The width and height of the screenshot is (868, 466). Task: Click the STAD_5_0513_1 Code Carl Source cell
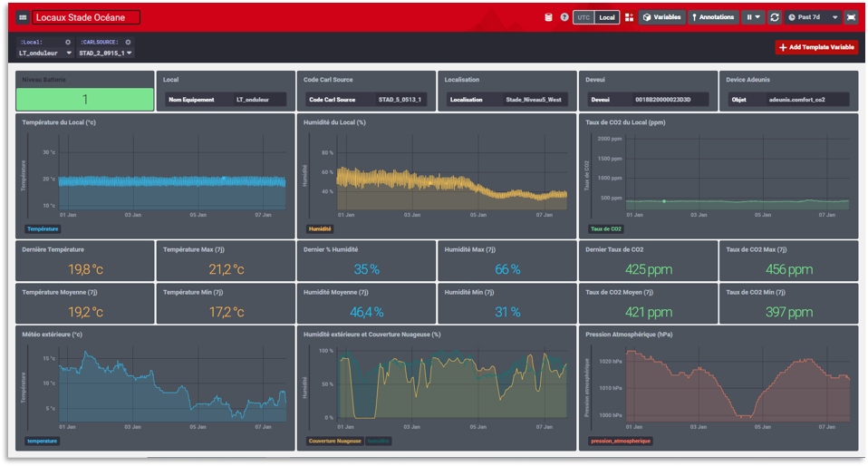(x=400, y=100)
